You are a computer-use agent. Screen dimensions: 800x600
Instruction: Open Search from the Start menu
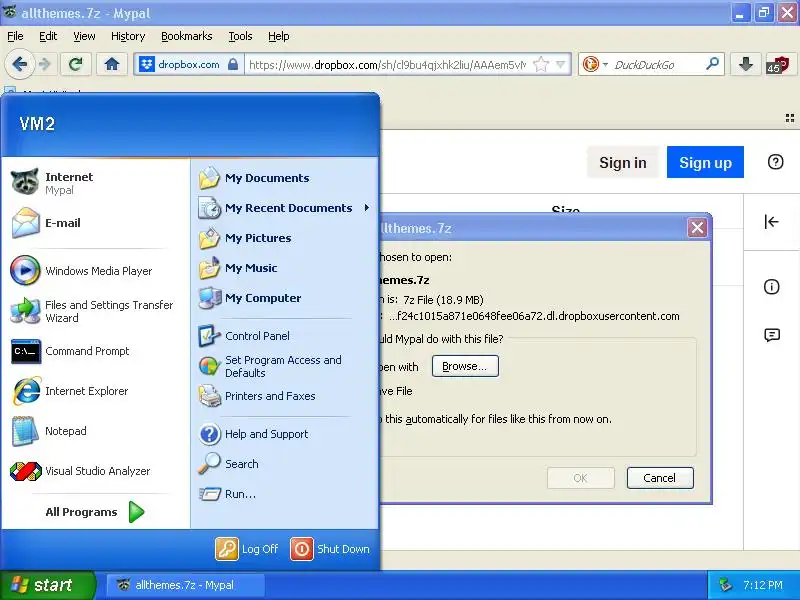[284, 464]
